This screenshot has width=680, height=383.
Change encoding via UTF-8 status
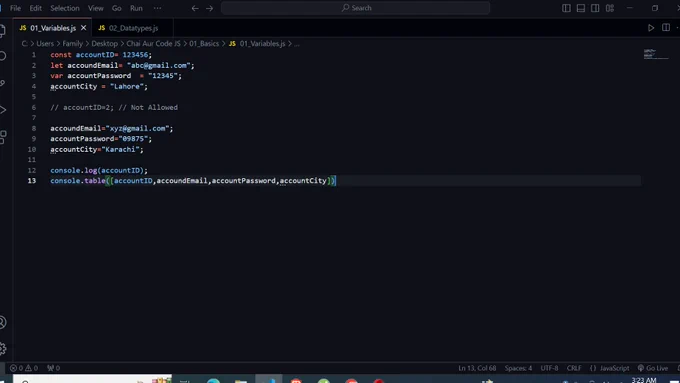[549, 368]
